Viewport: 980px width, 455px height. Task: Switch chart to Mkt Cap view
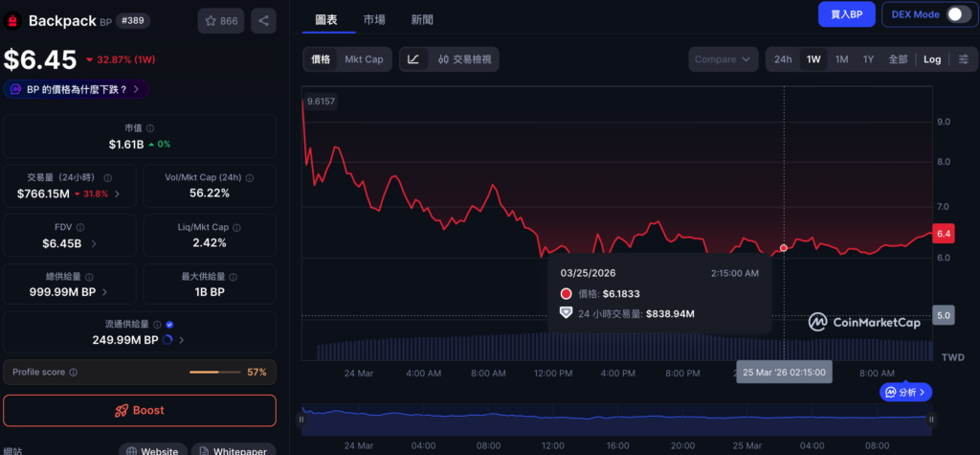[x=364, y=59]
